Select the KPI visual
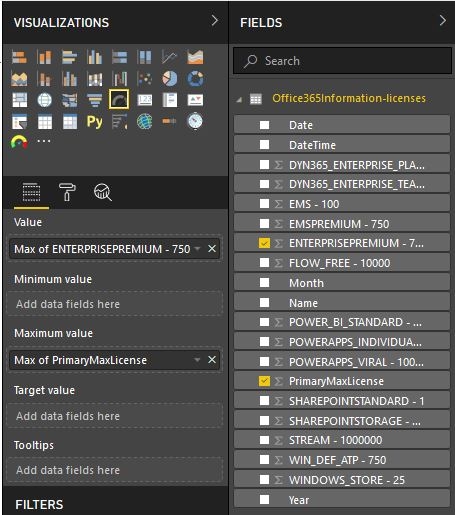This screenshot has height=515, width=455. [195, 100]
